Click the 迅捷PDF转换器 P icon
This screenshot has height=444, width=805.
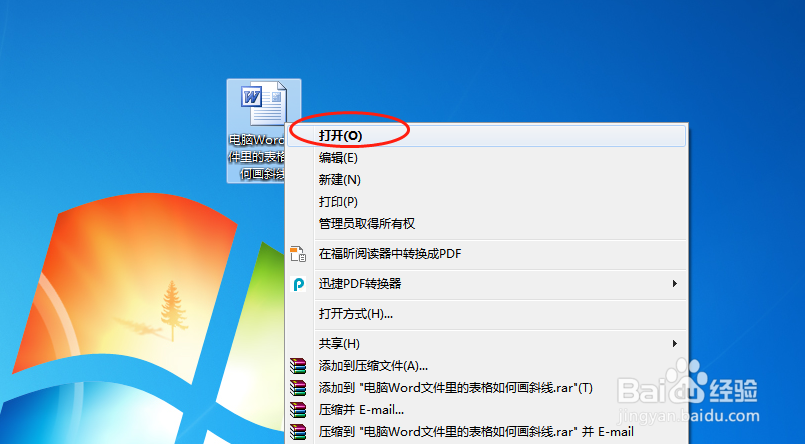[x=298, y=283]
